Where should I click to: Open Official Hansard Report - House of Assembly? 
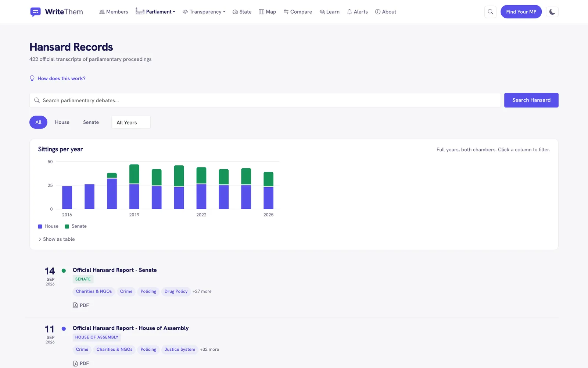pyautogui.click(x=130, y=328)
